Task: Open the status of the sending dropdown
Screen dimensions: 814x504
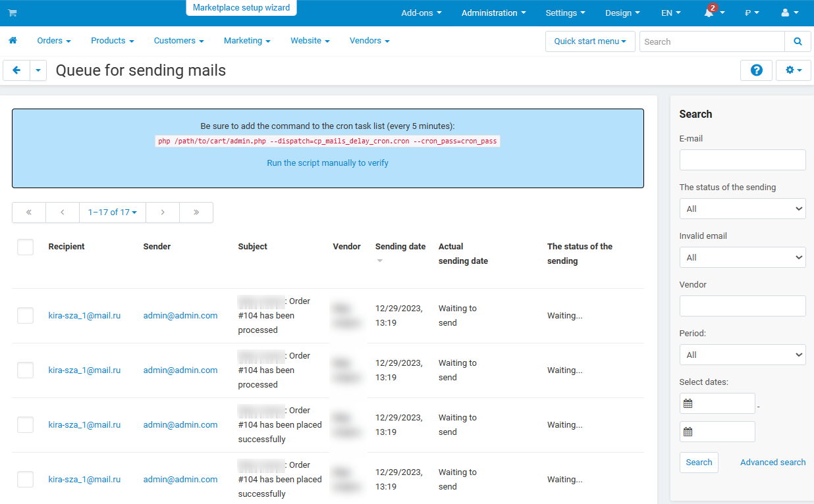Action: (x=742, y=209)
